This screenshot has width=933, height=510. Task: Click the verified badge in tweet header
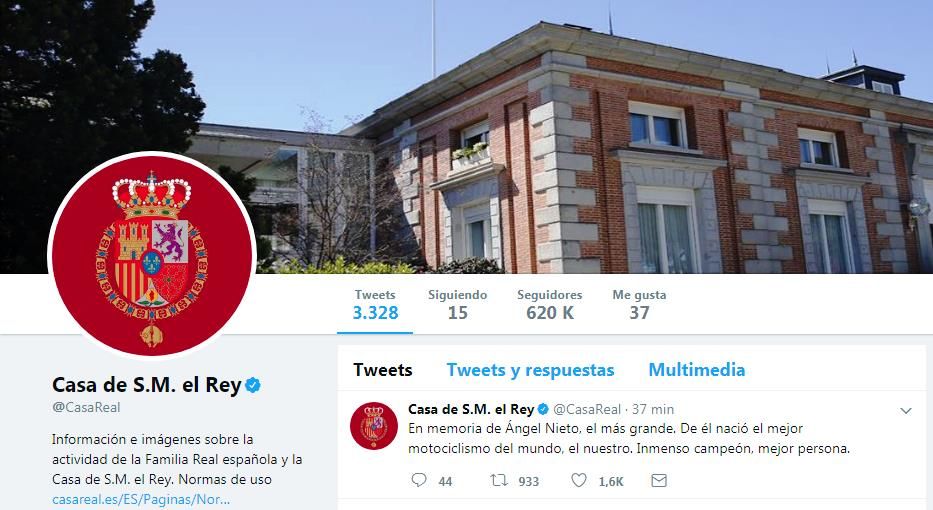tap(543, 409)
